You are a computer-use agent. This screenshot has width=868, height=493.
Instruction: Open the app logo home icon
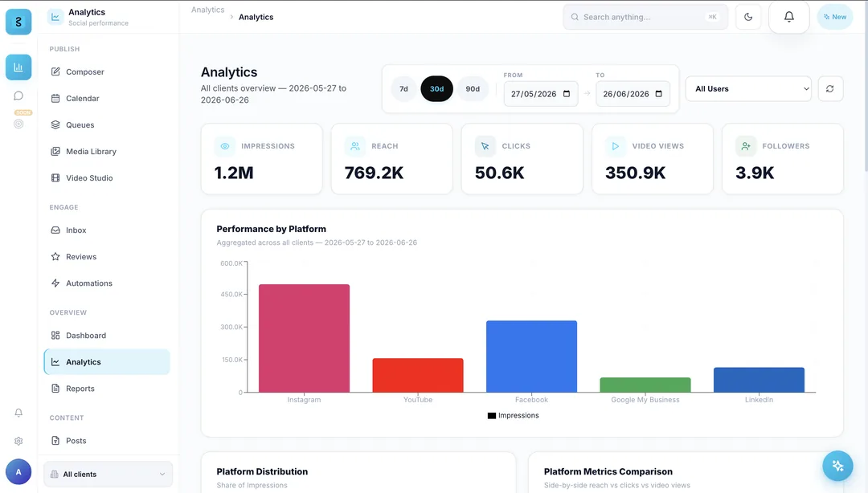coord(18,22)
